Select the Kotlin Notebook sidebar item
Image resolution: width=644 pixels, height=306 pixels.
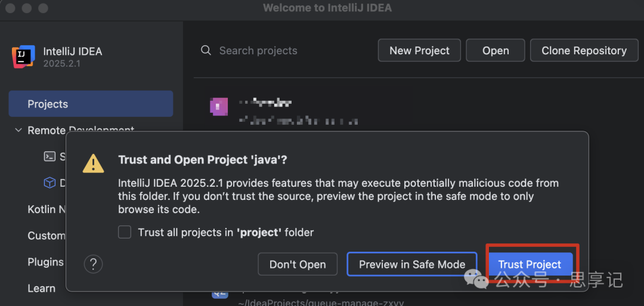[47, 209]
